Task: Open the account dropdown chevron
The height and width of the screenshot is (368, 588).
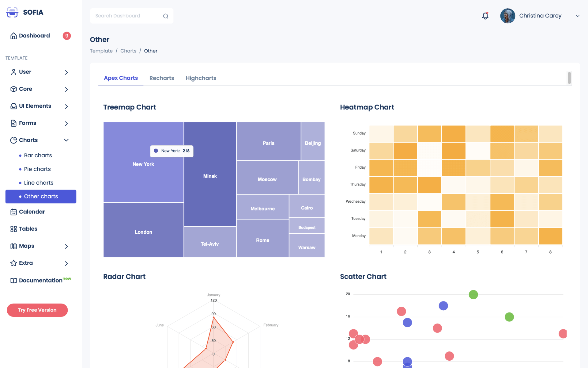Action: pyautogui.click(x=577, y=16)
